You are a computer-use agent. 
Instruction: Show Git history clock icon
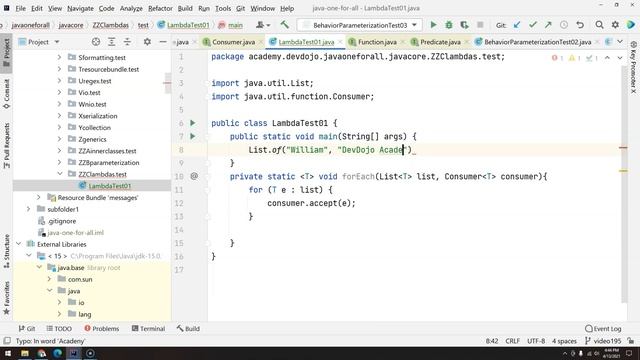(x=564, y=25)
